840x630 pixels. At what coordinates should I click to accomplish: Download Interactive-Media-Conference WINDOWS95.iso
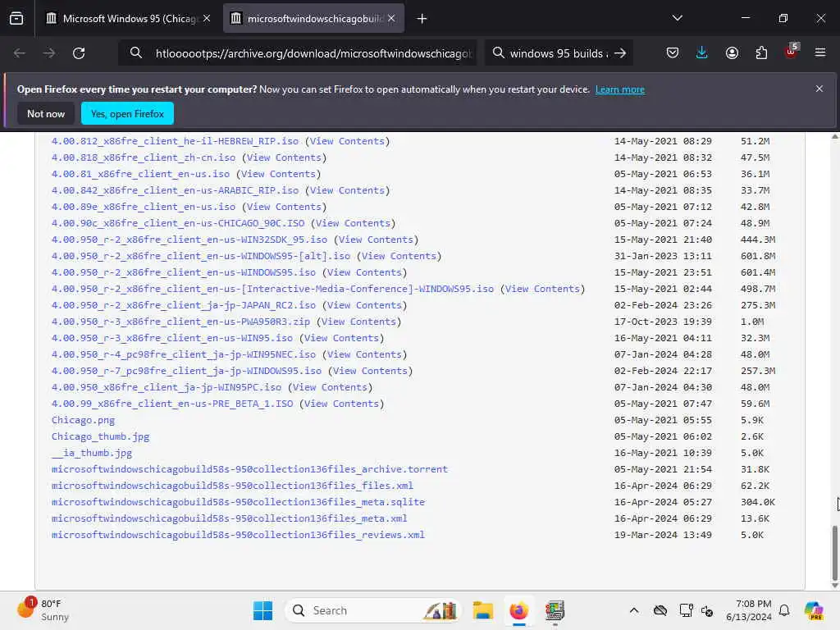tap(272, 289)
